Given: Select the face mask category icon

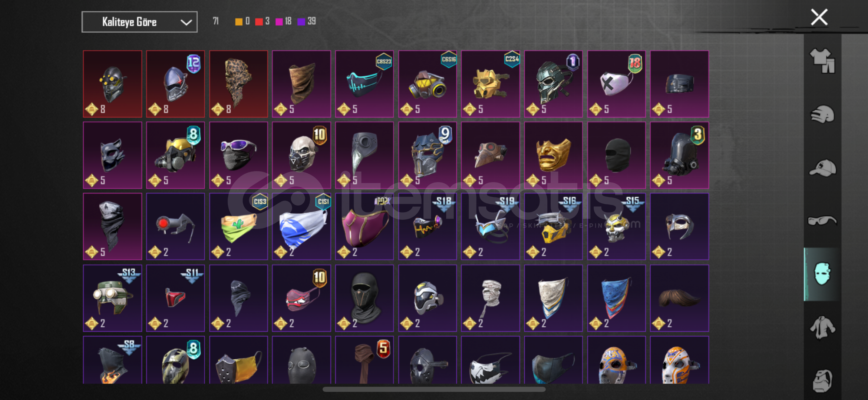Looking at the screenshot, I should (822, 274).
